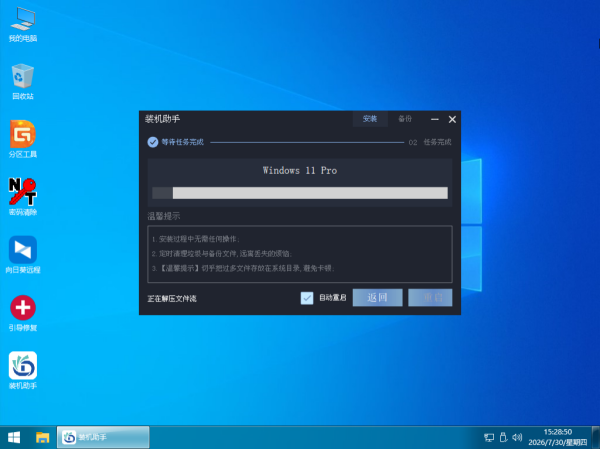The height and width of the screenshot is (449, 600).
Task: Select the 引导修复 boot repair icon
Action: click(x=23, y=313)
